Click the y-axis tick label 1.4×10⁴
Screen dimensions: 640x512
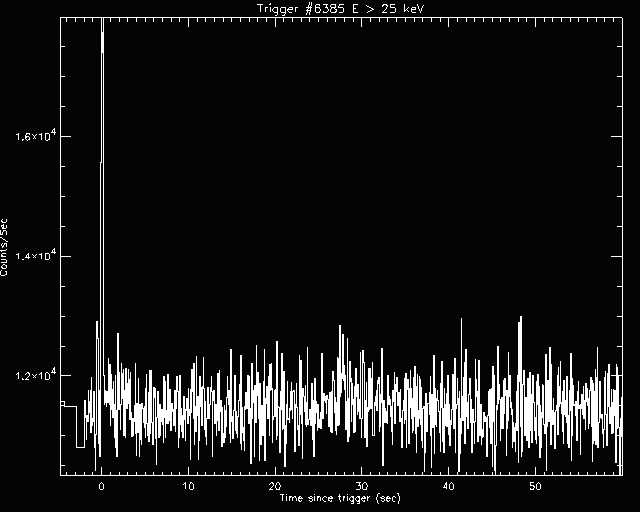coord(36,255)
